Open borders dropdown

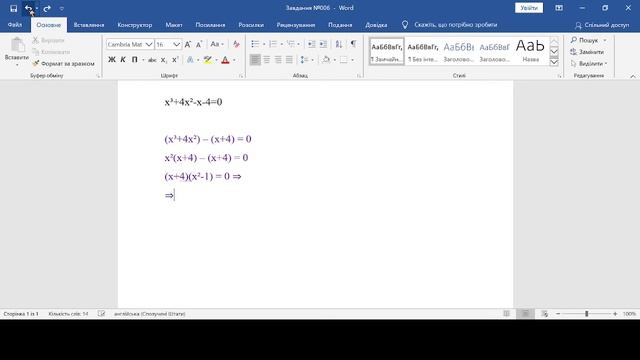click(353, 60)
